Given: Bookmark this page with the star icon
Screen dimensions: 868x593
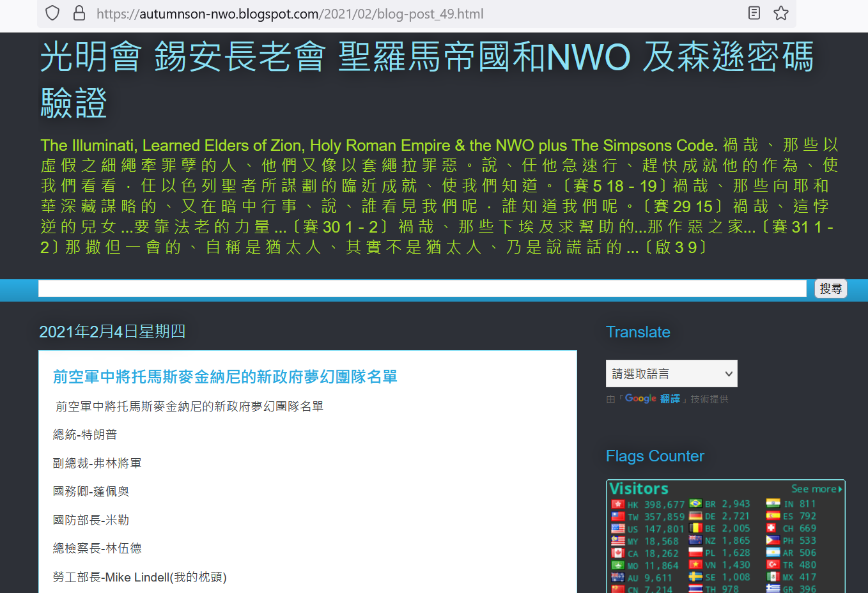Looking at the screenshot, I should (780, 13).
